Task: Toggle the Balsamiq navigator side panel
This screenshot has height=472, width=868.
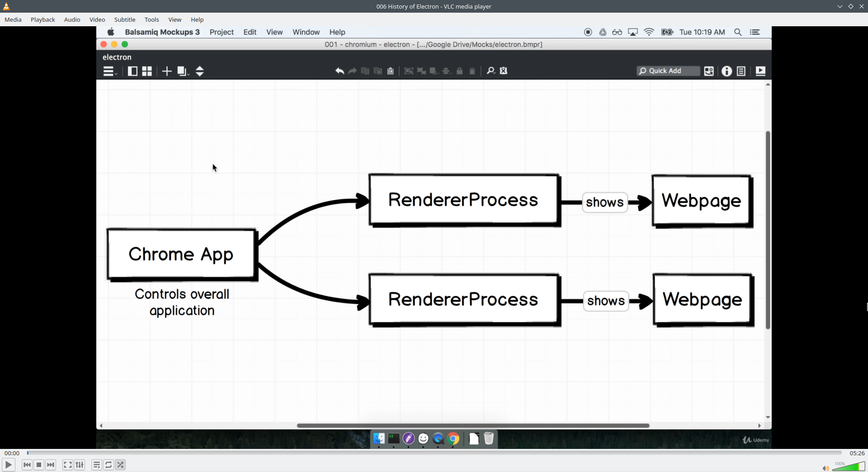Action: [132, 71]
